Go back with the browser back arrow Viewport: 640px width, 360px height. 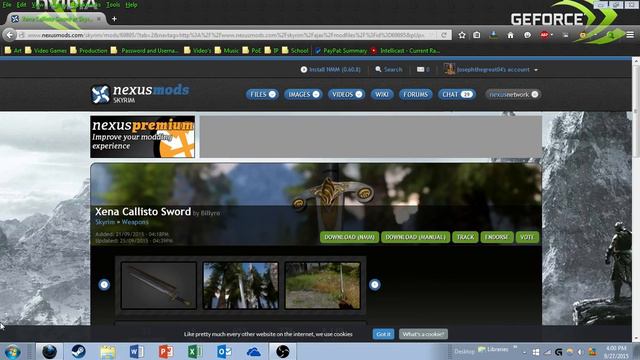[9, 35]
